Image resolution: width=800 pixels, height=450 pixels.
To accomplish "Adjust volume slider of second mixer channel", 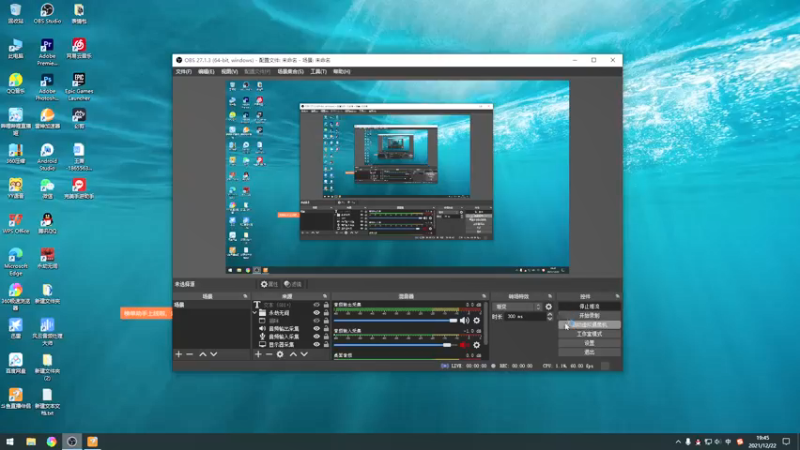I will [395, 345].
